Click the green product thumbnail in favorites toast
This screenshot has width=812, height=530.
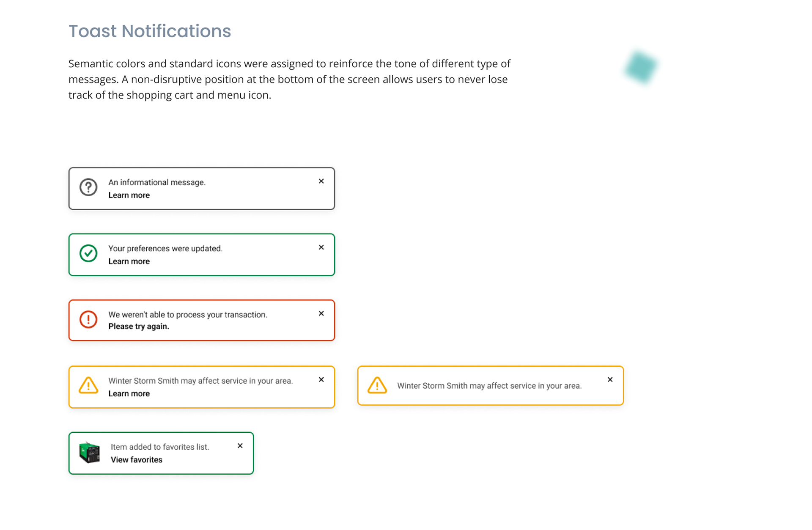(x=90, y=453)
